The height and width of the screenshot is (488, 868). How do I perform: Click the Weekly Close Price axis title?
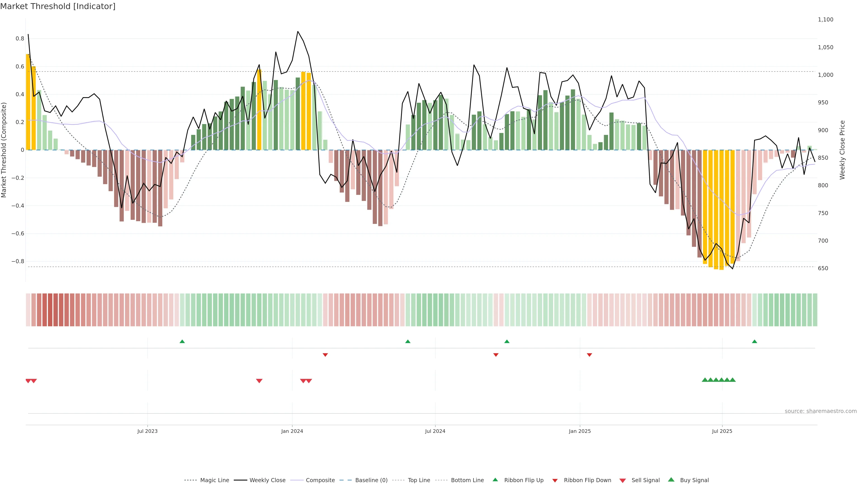(x=842, y=150)
